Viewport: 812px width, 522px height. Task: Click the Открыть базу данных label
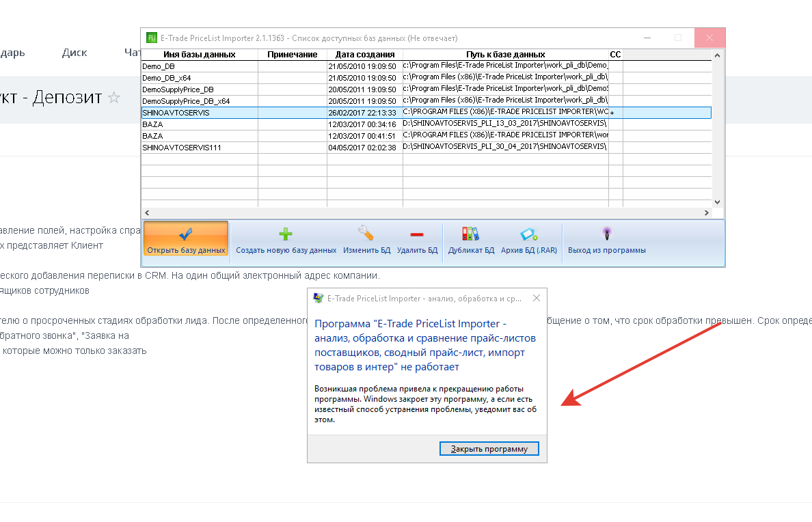pyautogui.click(x=186, y=250)
